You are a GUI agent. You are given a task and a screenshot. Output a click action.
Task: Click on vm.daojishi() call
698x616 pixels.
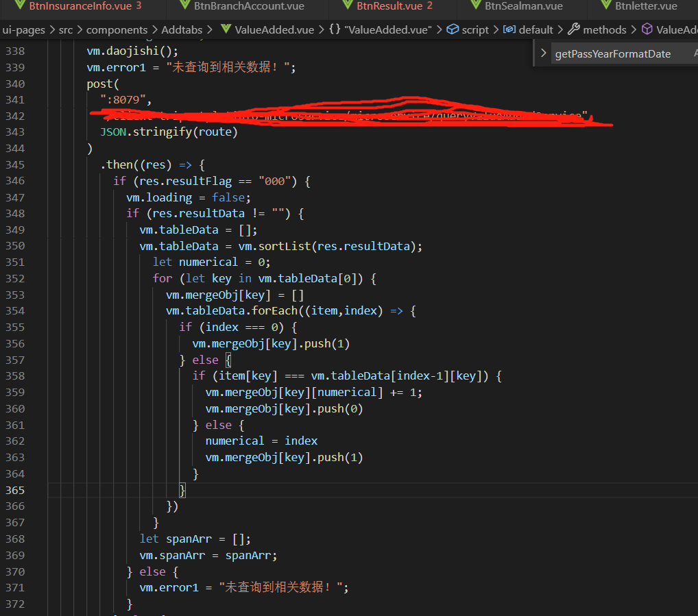click(x=132, y=51)
